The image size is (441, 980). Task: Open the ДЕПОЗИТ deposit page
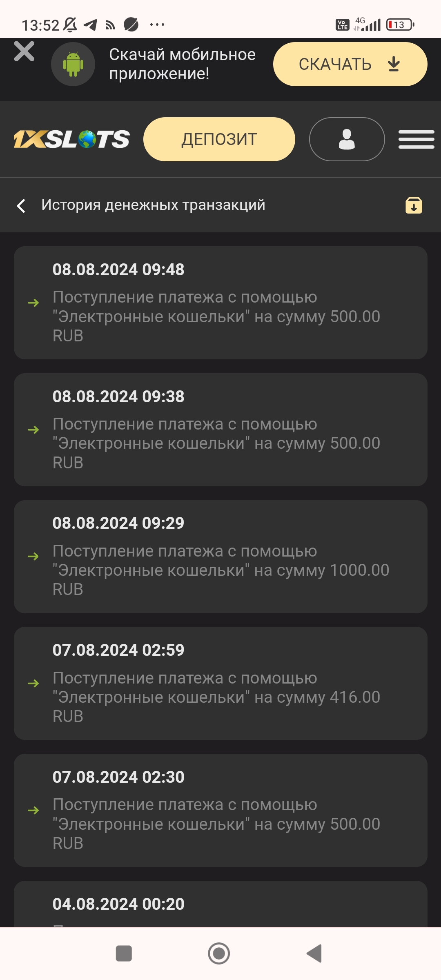[219, 139]
